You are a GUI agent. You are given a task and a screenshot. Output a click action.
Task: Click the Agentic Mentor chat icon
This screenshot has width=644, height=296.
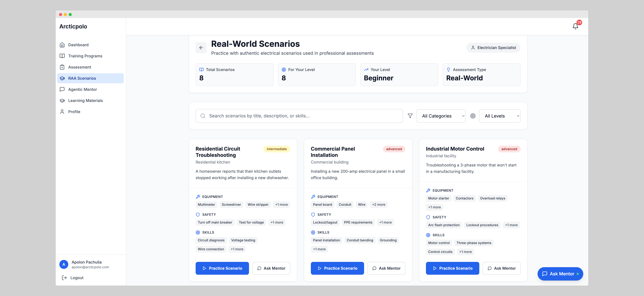(62, 89)
